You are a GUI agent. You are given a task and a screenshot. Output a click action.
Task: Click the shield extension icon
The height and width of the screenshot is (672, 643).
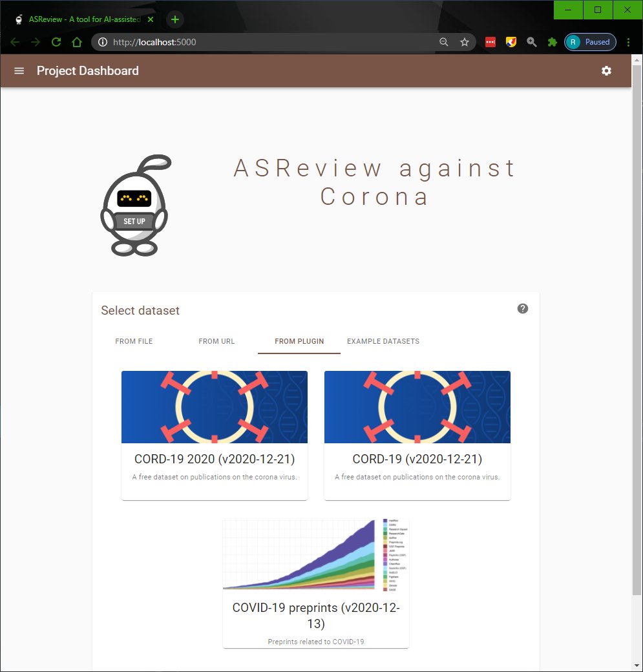(511, 42)
